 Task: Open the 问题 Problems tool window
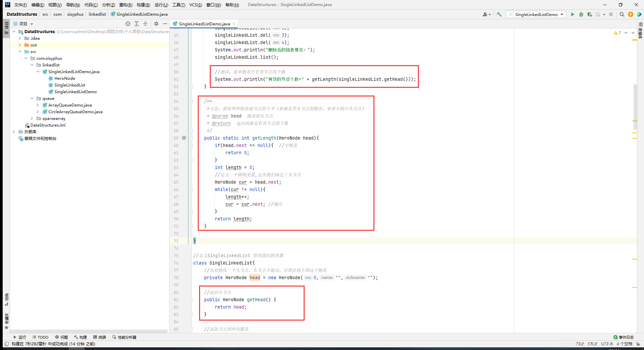[x=61, y=337]
